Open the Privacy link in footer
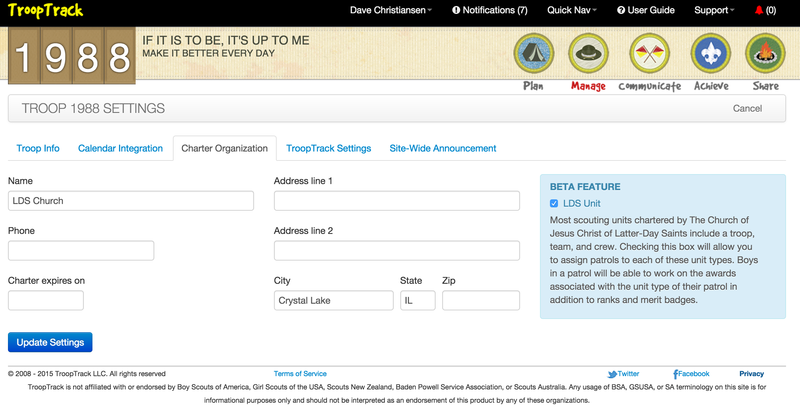The height and width of the screenshot is (418, 800). [752, 374]
